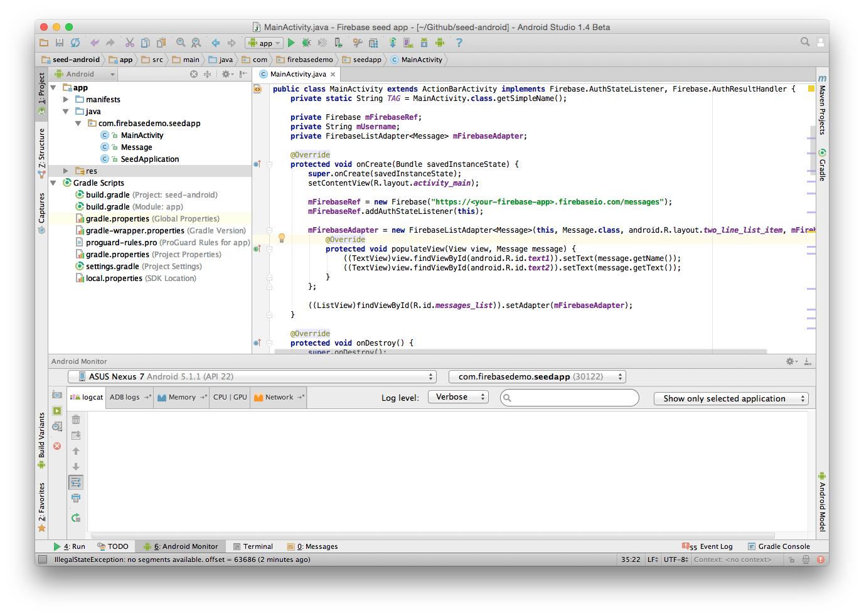Image resolution: width=864 pixels, height=616 pixels.
Task: Open the Event Log button
Action: (708, 546)
